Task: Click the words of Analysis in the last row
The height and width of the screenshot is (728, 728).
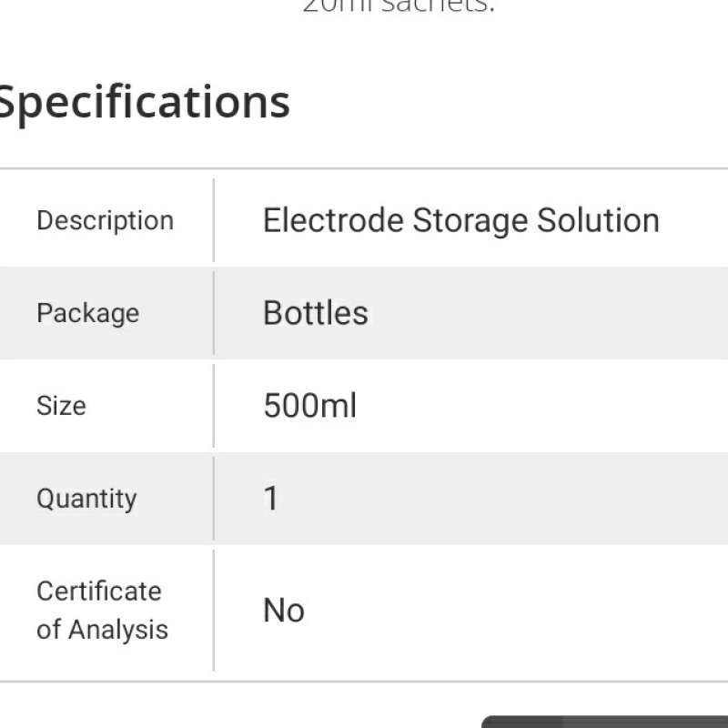Action: click(102, 630)
